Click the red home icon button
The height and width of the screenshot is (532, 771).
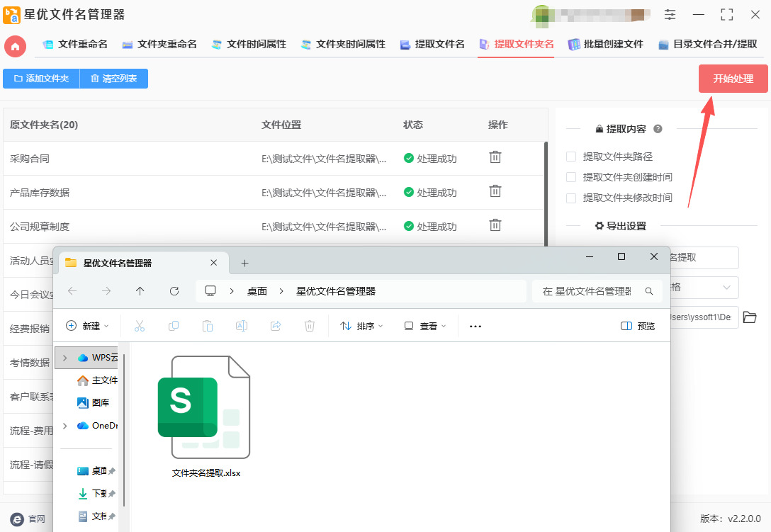pyautogui.click(x=15, y=46)
